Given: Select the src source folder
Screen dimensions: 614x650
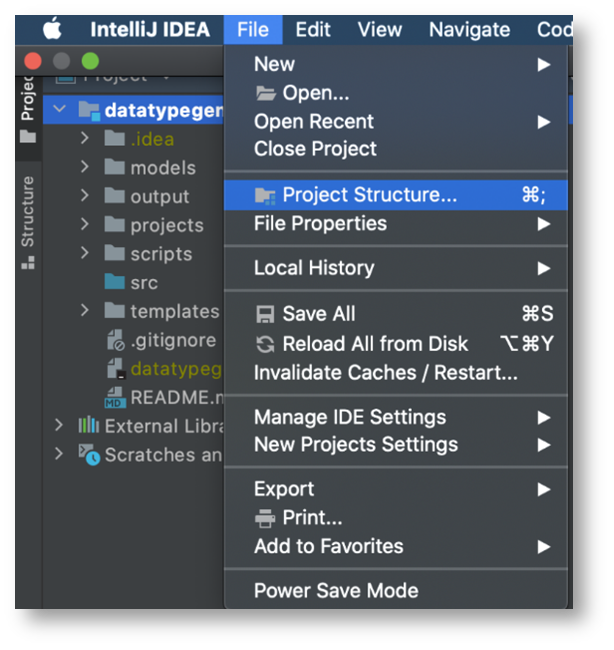Looking at the screenshot, I should [144, 283].
